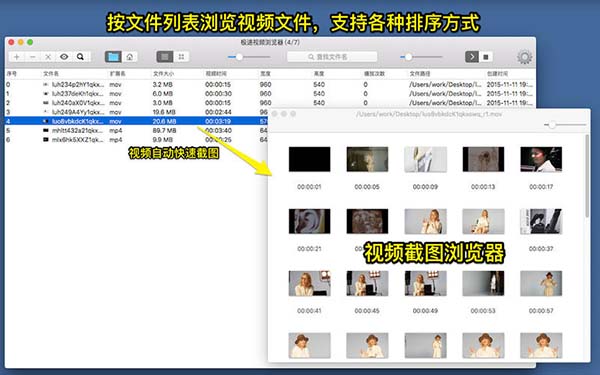Viewport: 600px width, 375px height.
Task: Sort by the 扩展名 column header
Action: coord(117,73)
